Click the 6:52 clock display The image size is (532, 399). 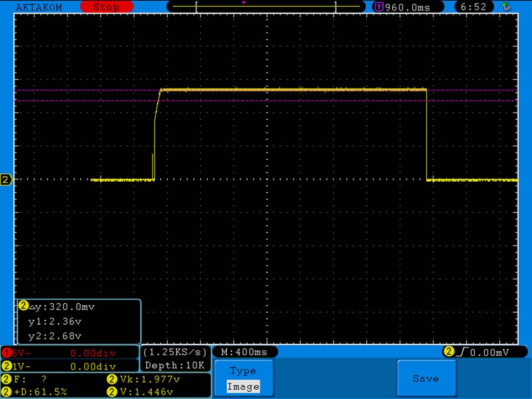pyautogui.click(x=473, y=7)
